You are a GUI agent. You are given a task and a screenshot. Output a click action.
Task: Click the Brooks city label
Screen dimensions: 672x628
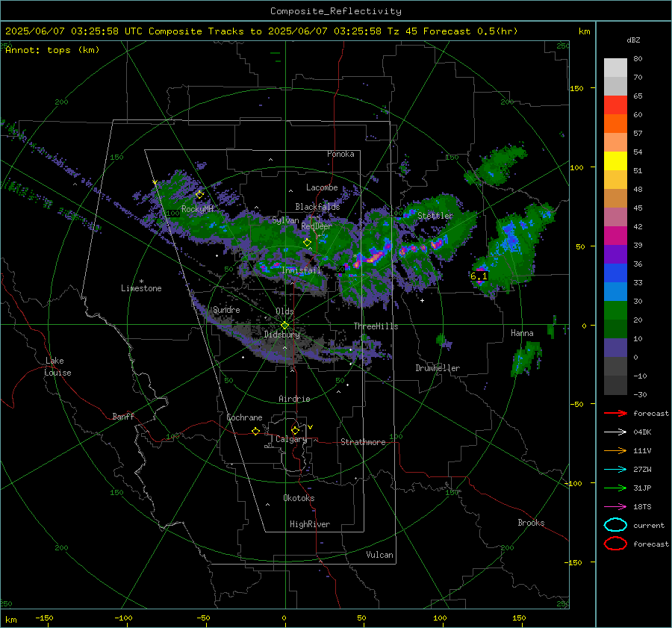(531, 523)
